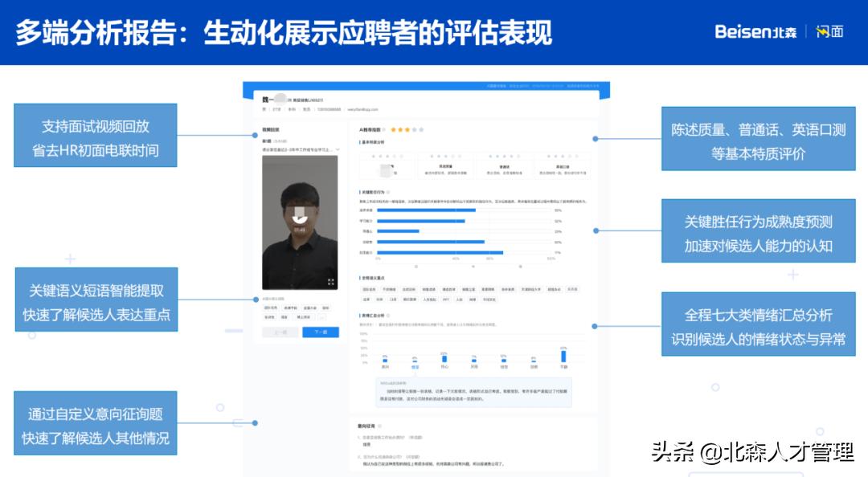Viewport: 868px width, 477px height.
Task: Toggle the highlighted emotion label under the bar chart
Action: pyautogui.click(x=414, y=366)
